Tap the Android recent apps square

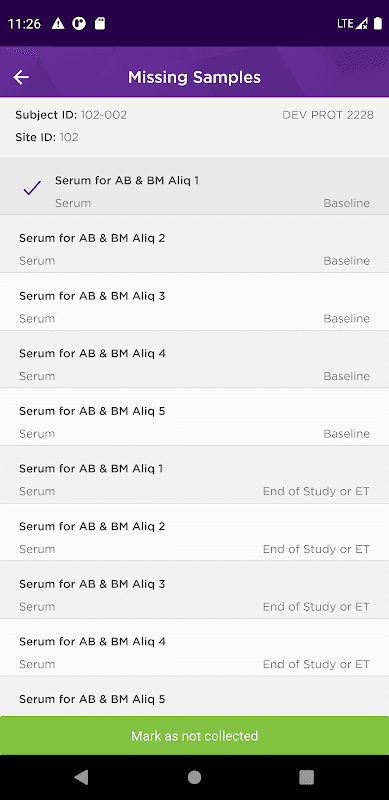coord(306,777)
